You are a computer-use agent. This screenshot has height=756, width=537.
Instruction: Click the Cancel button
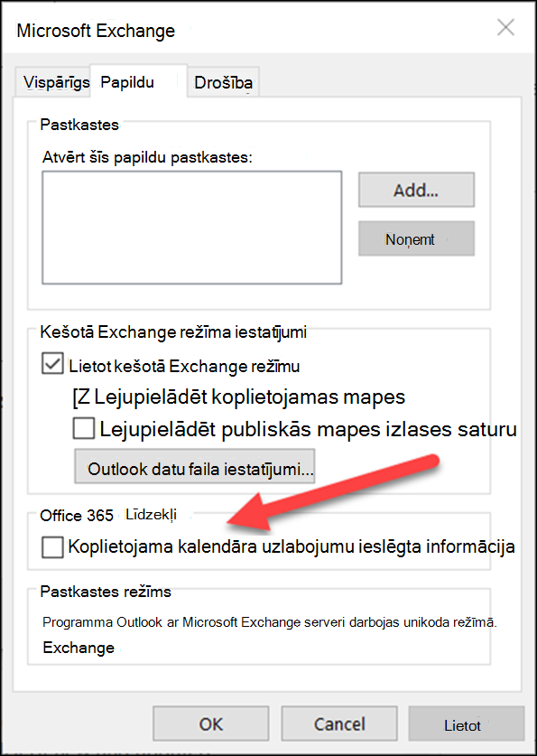339,723
